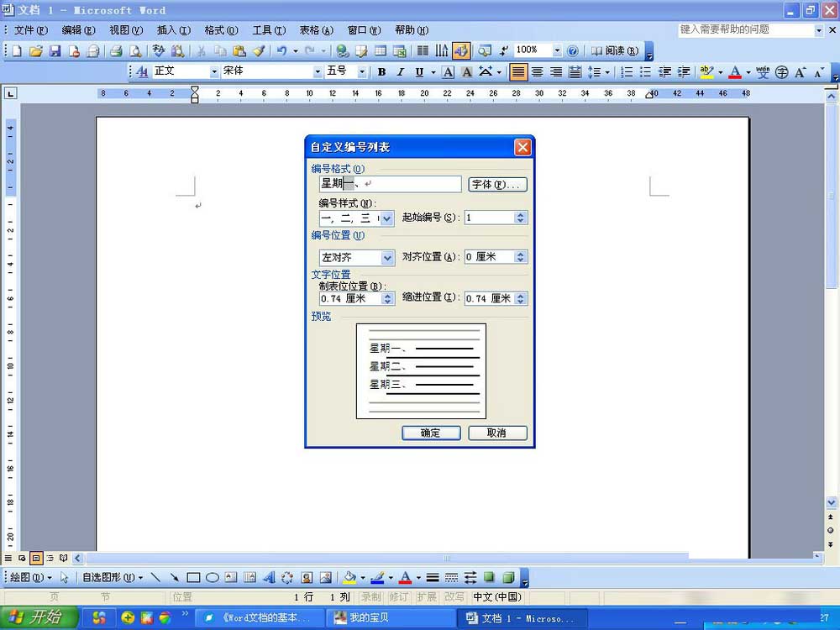Select the Rectangle drawing tool

pos(193,578)
